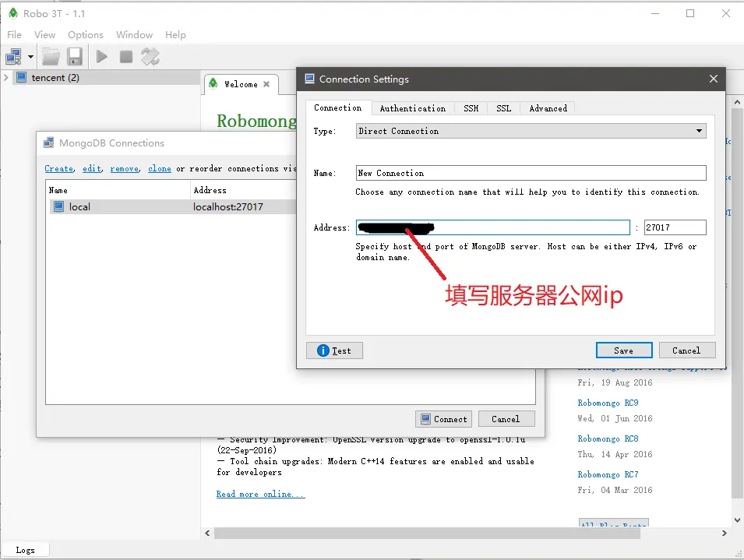This screenshot has height=560, width=744.
Task: Select localhost:27017 address cell
Action: (x=227, y=206)
